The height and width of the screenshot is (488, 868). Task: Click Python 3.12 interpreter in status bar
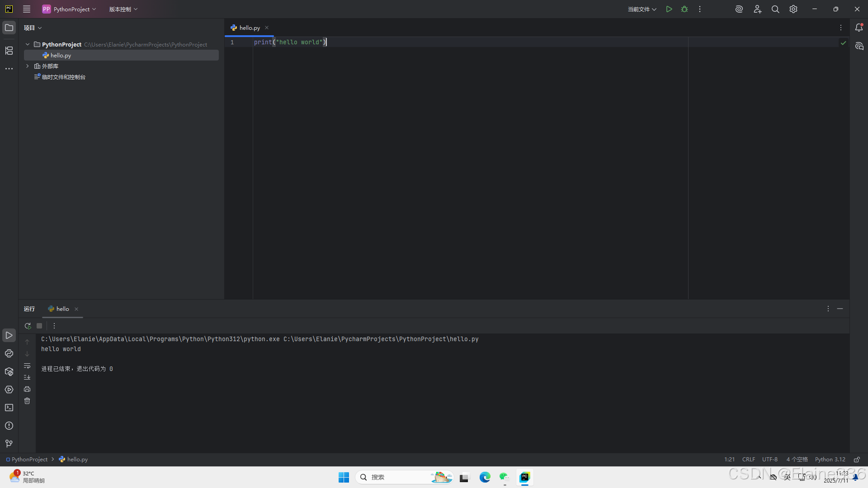point(830,459)
